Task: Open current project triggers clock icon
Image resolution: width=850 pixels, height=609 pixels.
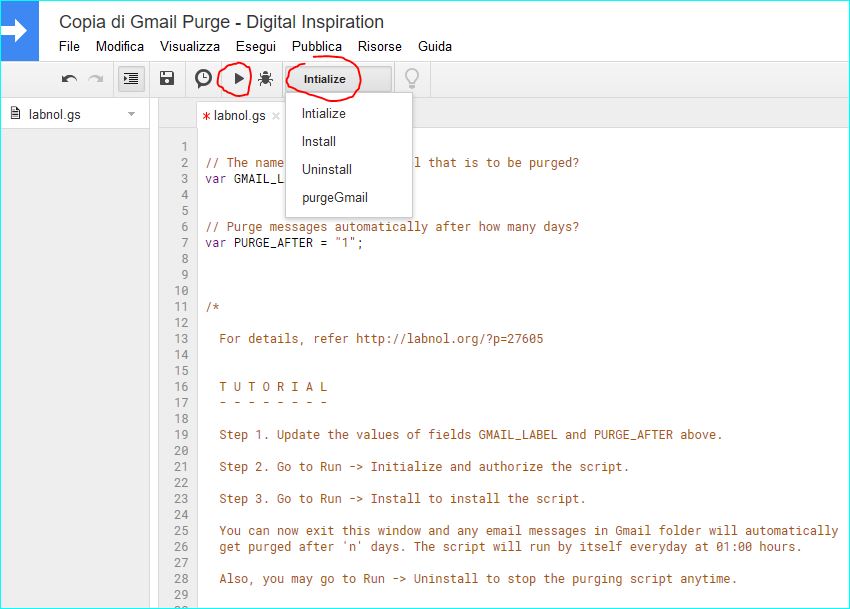Action: pyautogui.click(x=203, y=79)
